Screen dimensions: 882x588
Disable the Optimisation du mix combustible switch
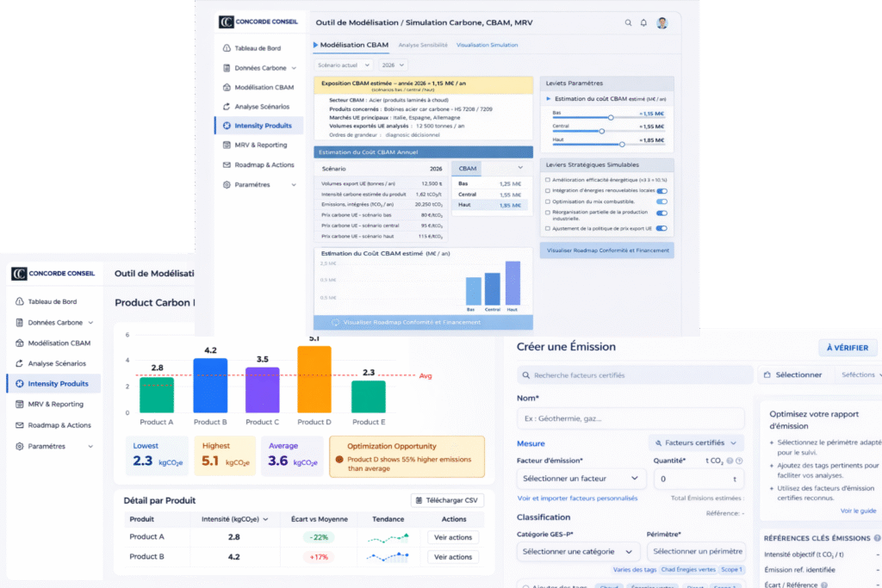click(x=661, y=201)
